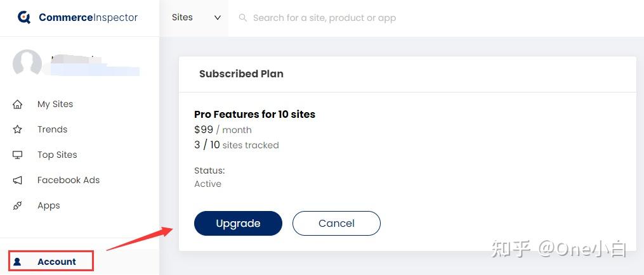
Task: Click the Top Sites monitor icon
Action: pos(17,155)
